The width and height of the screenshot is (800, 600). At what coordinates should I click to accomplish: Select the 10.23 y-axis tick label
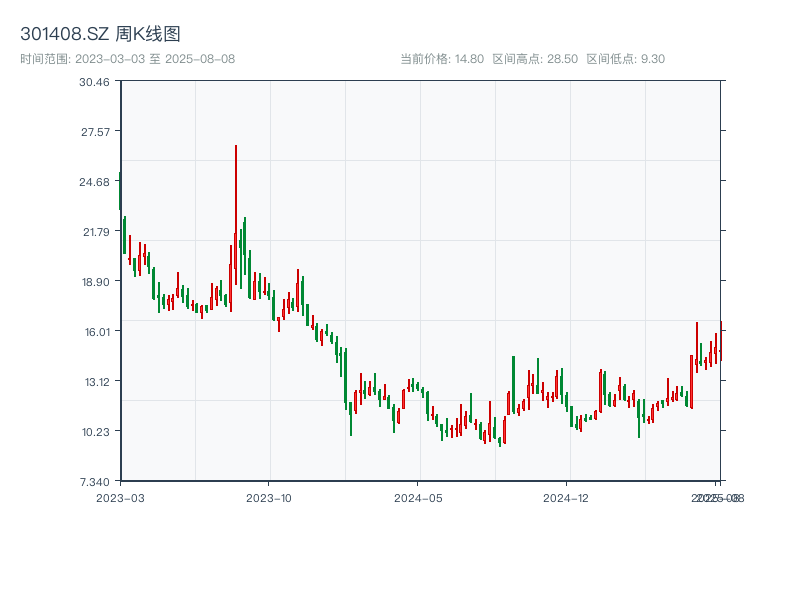click(95, 431)
